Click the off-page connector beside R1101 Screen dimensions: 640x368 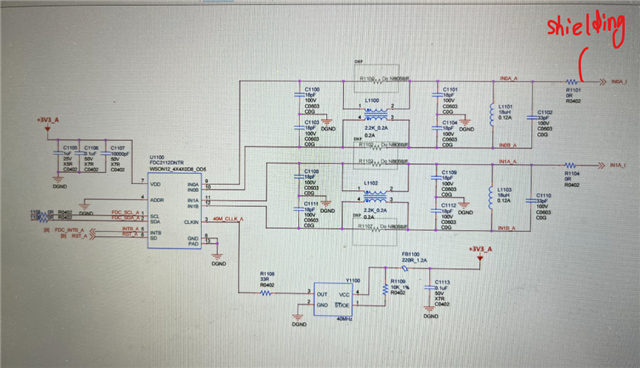[x=602, y=82]
